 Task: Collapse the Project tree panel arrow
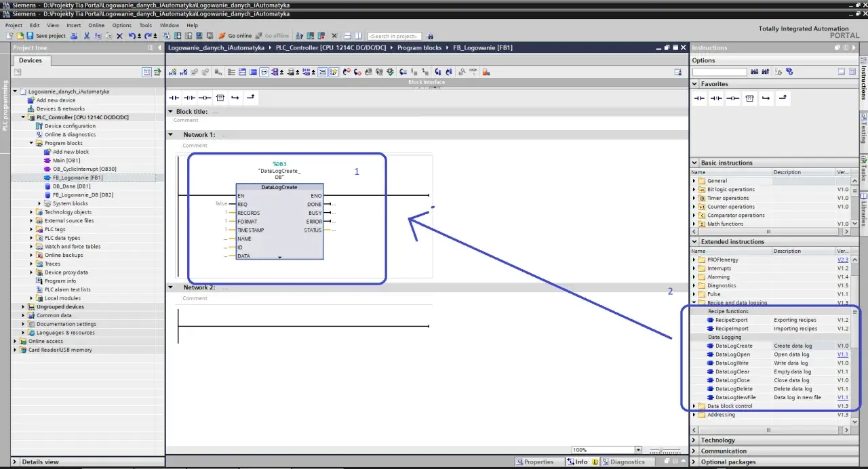point(160,47)
